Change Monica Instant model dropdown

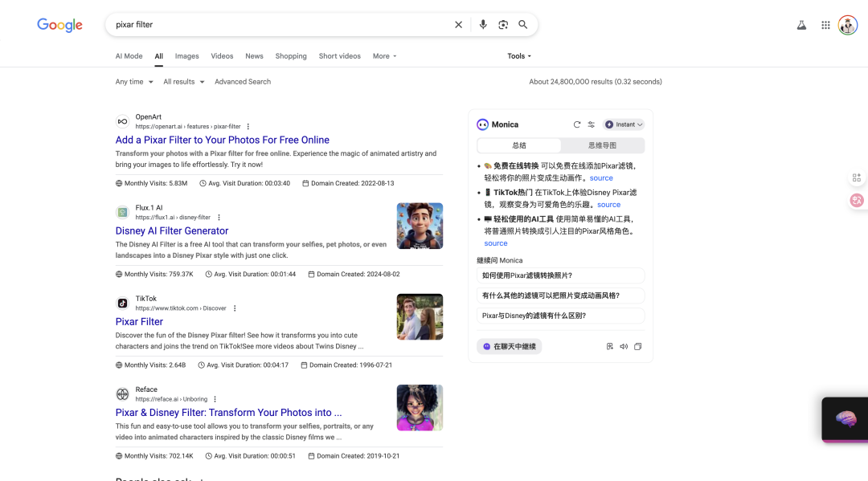click(x=624, y=124)
